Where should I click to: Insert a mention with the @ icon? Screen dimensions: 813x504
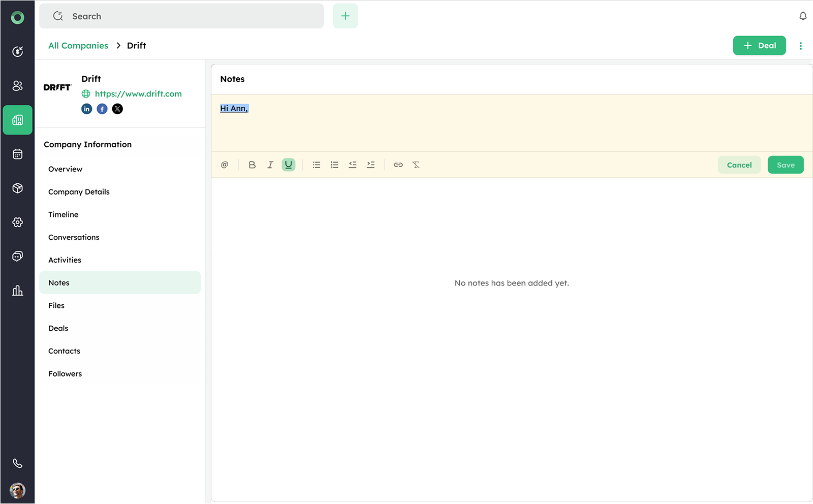tap(225, 165)
